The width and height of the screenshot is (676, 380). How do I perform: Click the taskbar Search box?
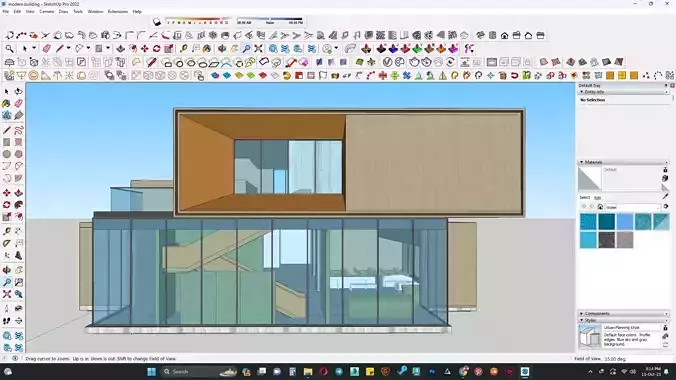(198, 372)
